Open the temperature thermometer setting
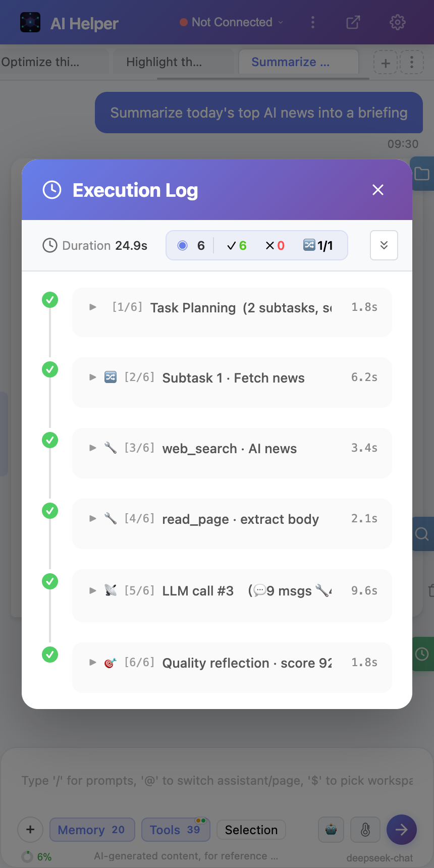 tap(365, 830)
